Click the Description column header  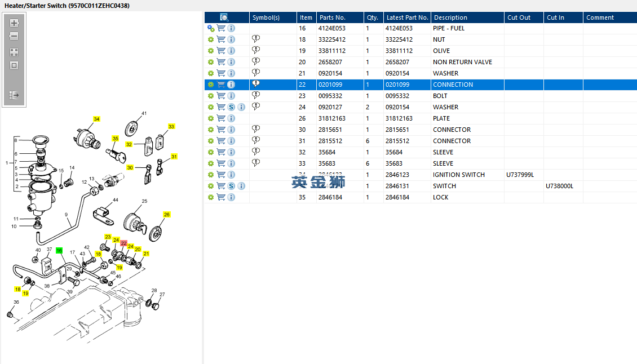point(467,17)
